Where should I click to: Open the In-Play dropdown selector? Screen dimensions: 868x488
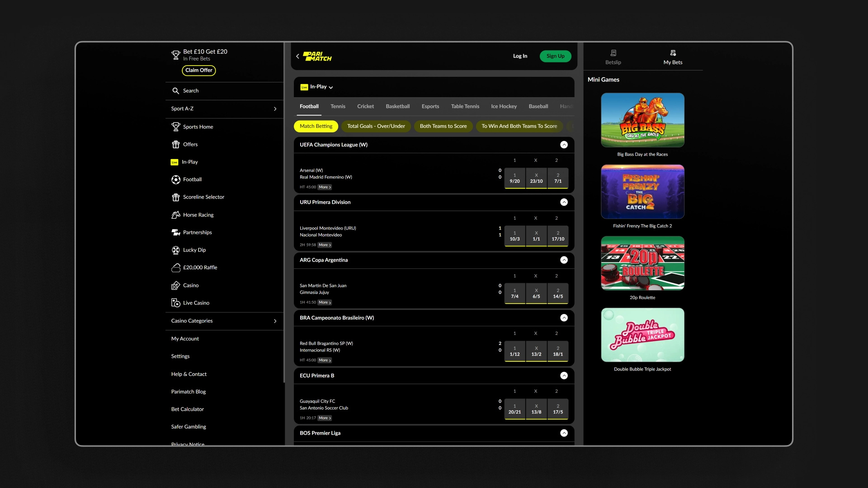point(321,87)
